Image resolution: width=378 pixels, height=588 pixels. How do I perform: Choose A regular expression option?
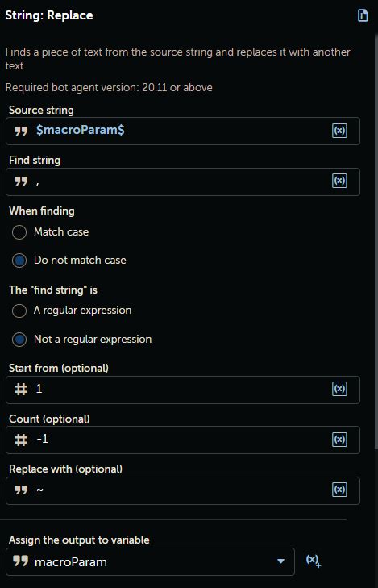(19, 311)
